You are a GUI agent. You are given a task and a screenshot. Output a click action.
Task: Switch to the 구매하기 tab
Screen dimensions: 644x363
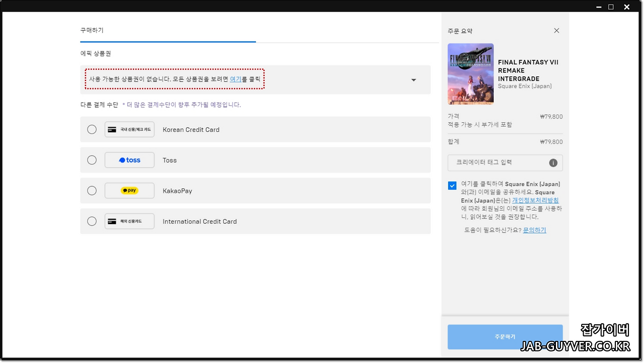pos(92,30)
